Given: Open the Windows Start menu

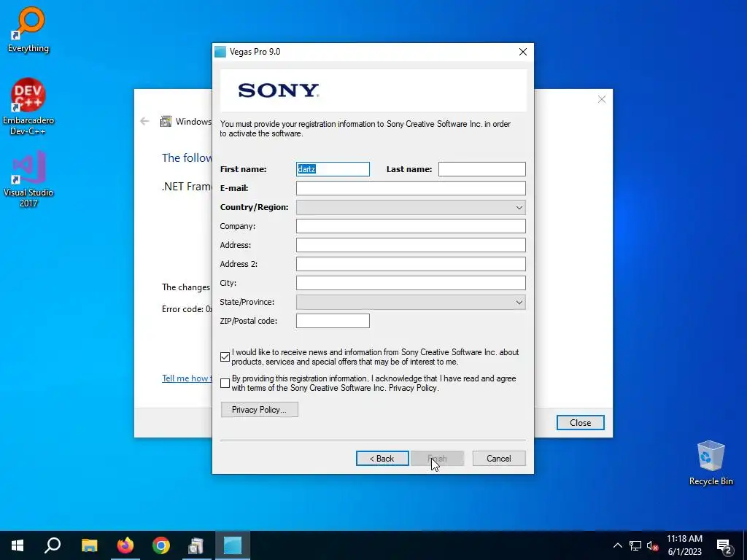Looking at the screenshot, I should point(18,545).
